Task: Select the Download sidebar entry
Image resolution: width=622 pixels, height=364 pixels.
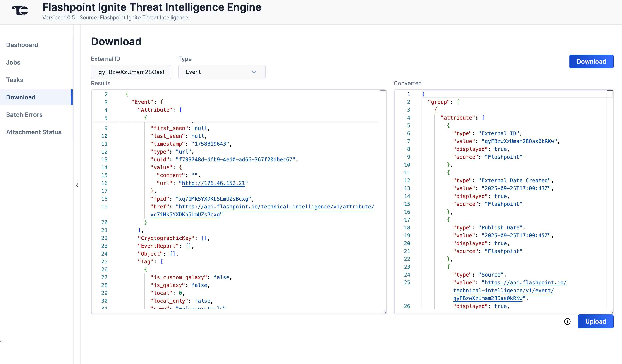Action: (21, 97)
